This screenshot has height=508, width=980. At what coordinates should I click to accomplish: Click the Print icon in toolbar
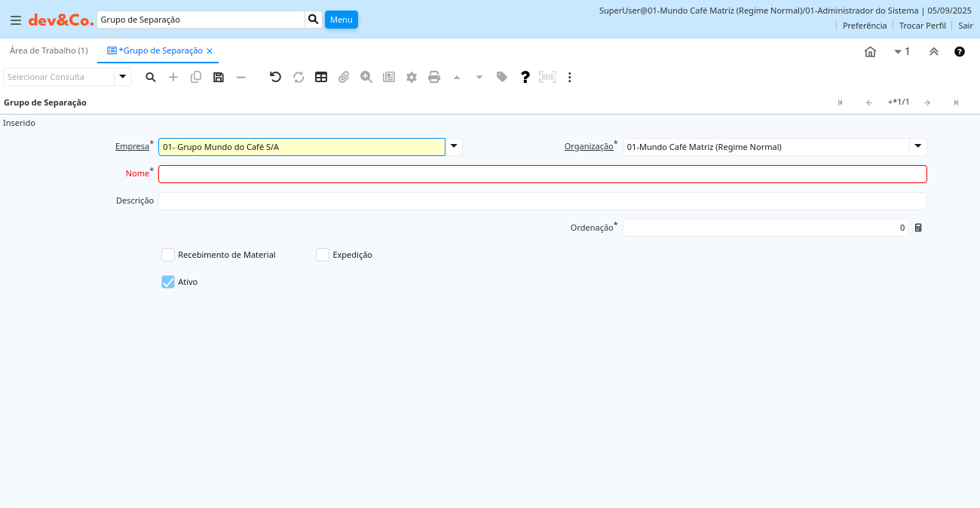click(434, 77)
